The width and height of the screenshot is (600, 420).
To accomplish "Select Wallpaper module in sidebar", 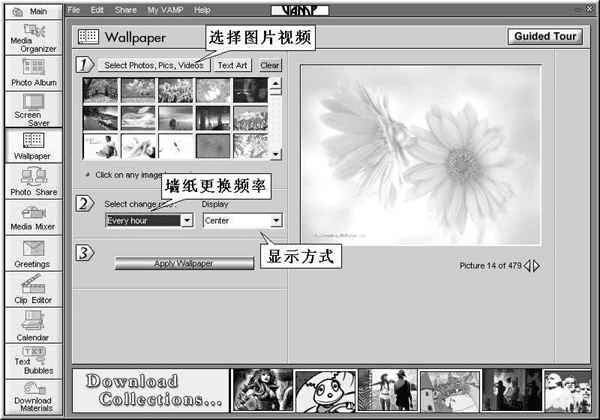I will pyautogui.click(x=34, y=146).
